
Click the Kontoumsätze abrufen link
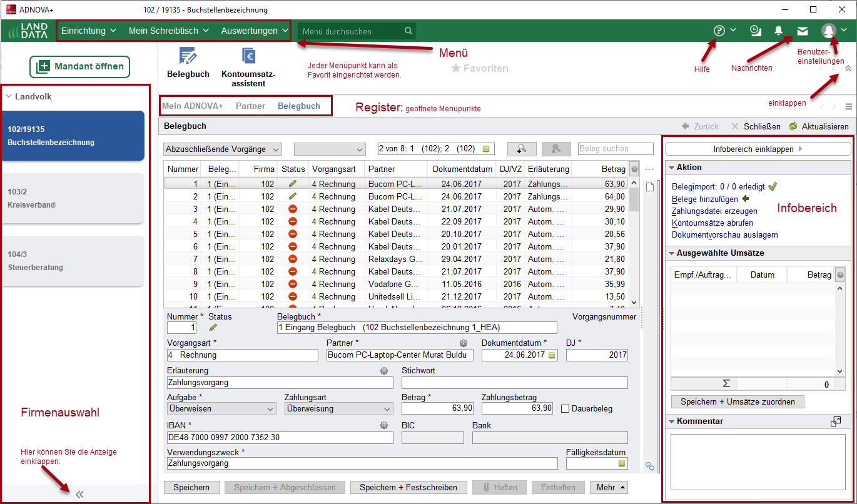(712, 223)
